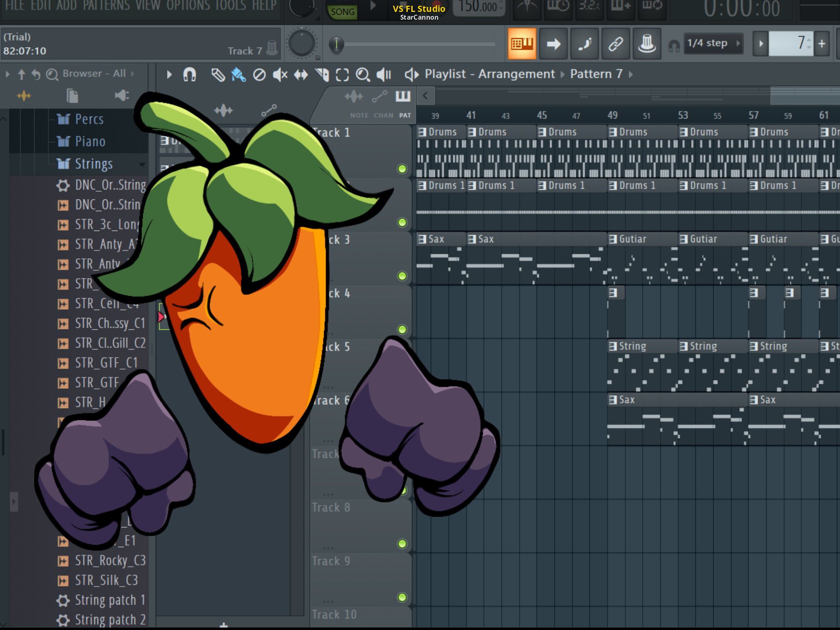The image size is (840, 630).
Task: Click the browser files tab icon
Action: [x=73, y=96]
